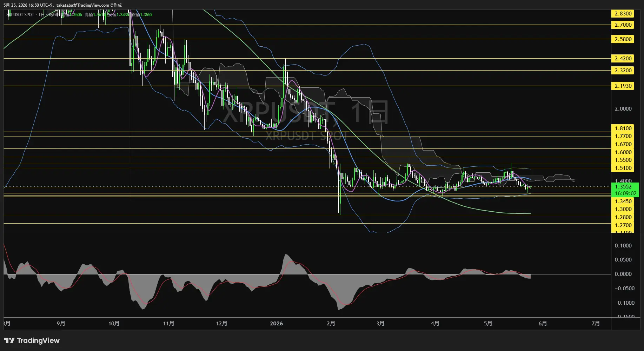Viewport: 644px width, 351px height.
Task: Click the 2.3200 price level label
Action: tap(623, 71)
